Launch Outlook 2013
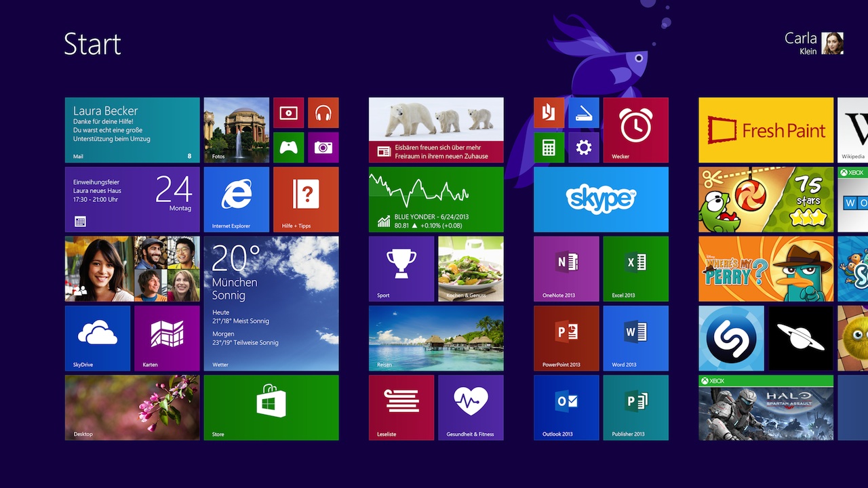 click(566, 408)
